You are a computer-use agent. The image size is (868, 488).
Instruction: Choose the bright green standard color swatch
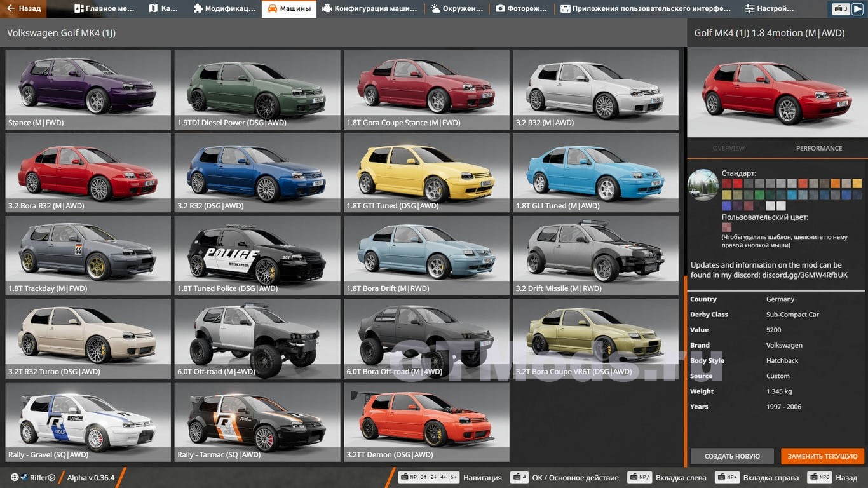pyautogui.click(x=759, y=195)
